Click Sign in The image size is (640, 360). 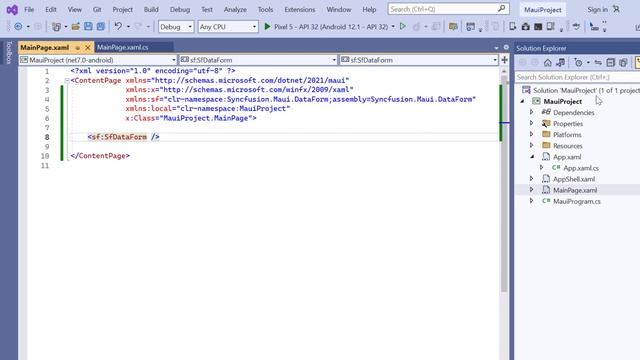[597, 9]
